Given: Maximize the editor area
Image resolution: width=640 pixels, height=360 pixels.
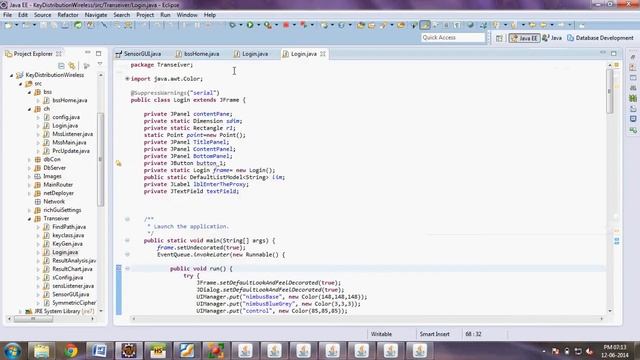Looking at the screenshot, I should [613, 53].
